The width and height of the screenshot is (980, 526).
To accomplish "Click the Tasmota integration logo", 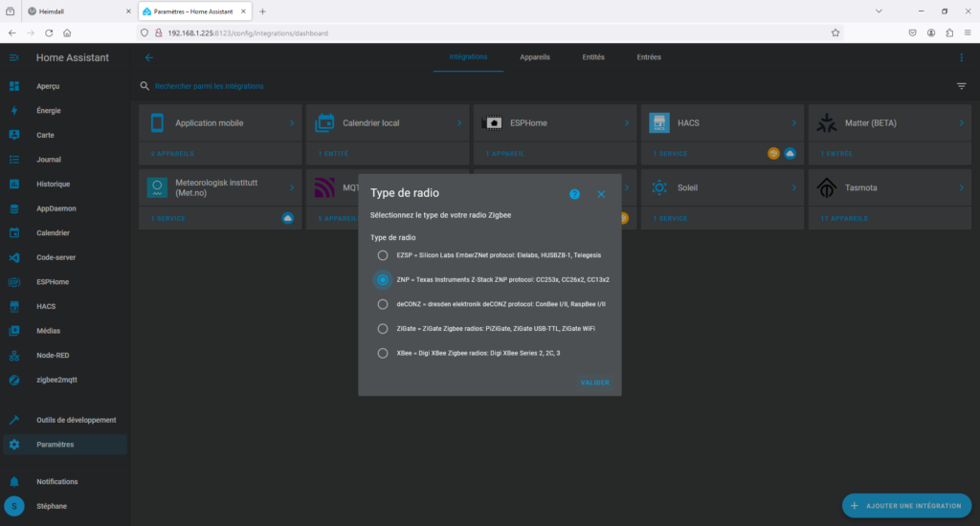I will (x=826, y=187).
